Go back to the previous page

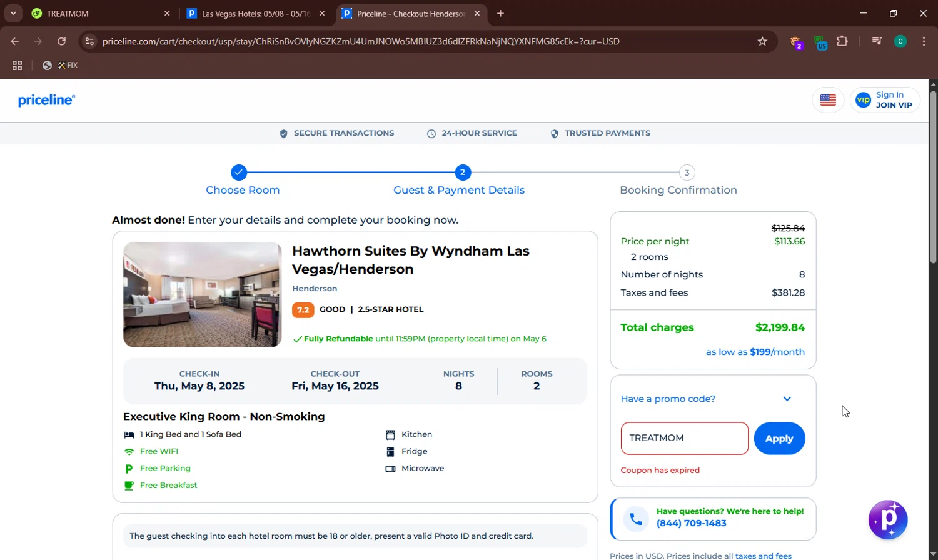(15, 41)
